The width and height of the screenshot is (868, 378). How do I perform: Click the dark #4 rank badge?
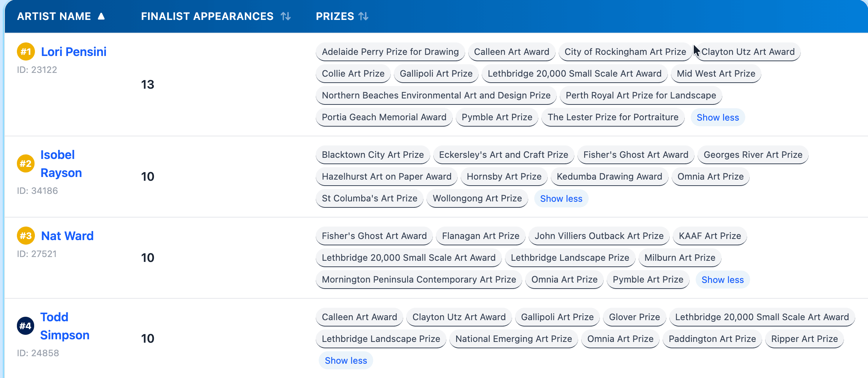[x=26, y=326]
